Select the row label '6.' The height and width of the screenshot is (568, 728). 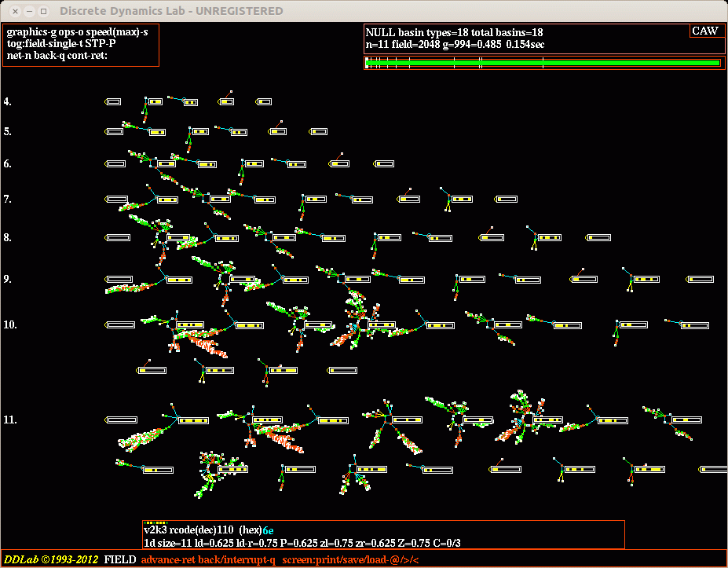point(7,163)
